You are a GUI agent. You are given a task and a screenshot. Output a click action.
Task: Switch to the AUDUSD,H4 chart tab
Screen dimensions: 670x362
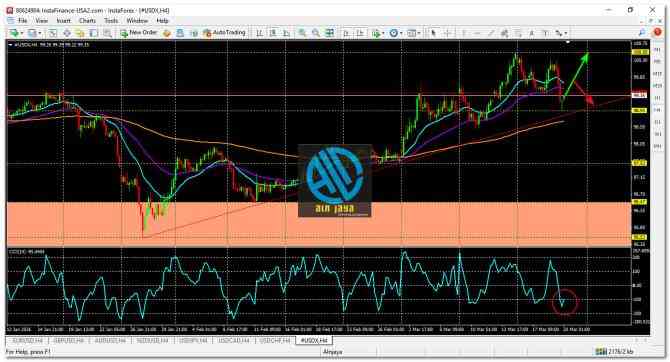point(110,341)
